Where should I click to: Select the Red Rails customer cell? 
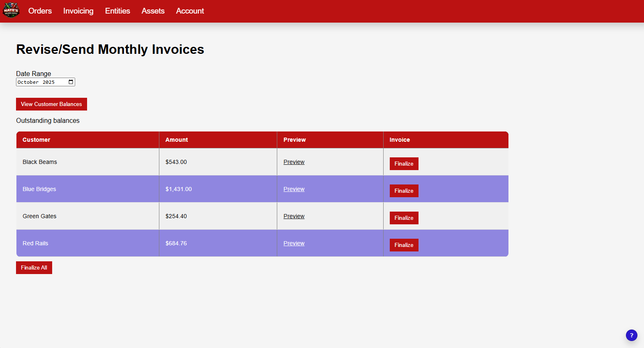88,243
